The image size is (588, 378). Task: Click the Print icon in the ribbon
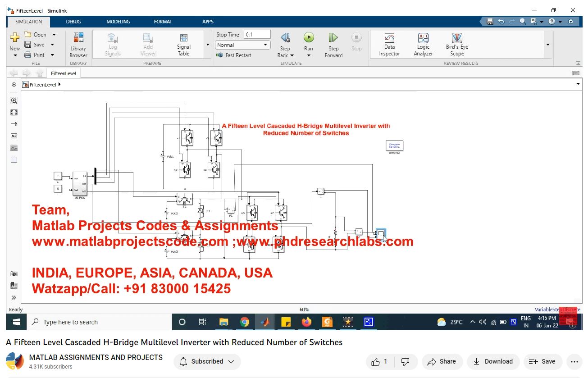(27, 55)
